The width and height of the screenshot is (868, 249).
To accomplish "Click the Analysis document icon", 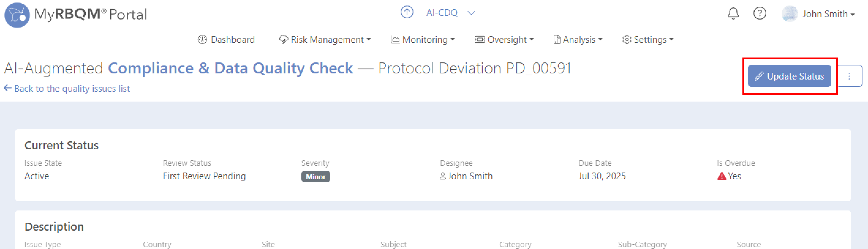I will point(557,40).
